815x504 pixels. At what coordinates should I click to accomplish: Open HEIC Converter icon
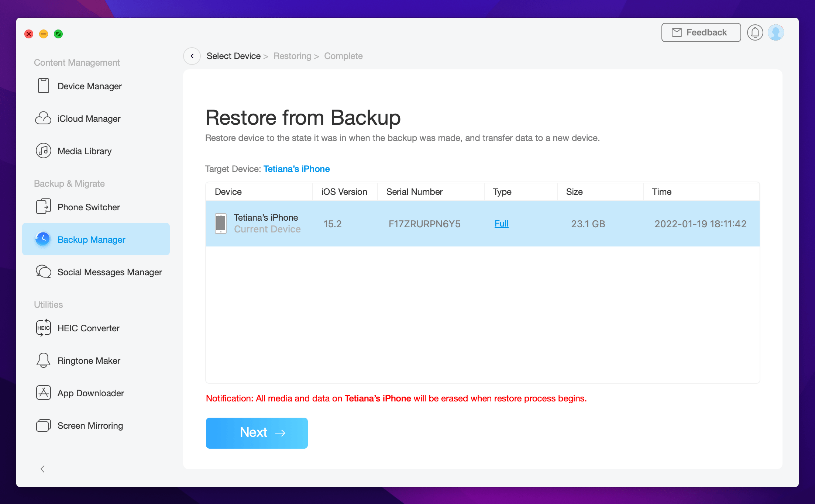pos(44,328)
